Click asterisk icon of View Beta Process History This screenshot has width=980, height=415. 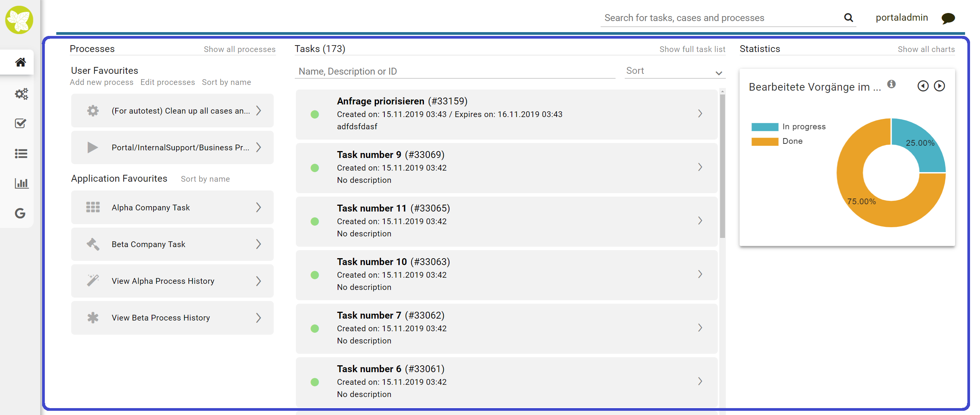tap(93, 317)
